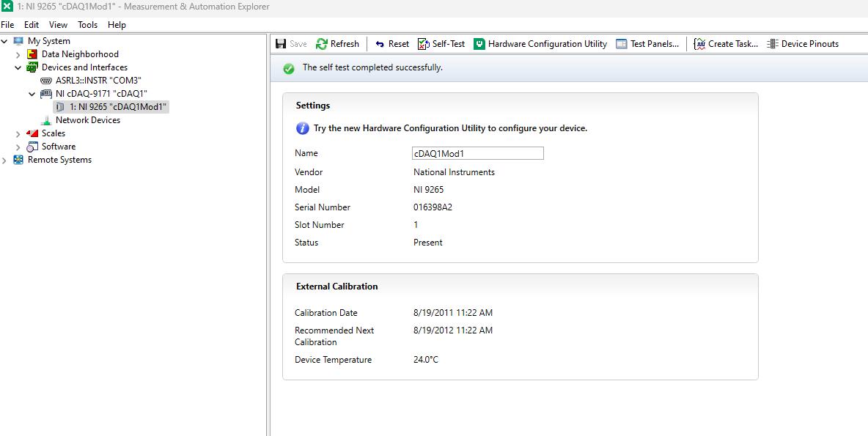The height and width of the screenshot is (436, 868).
Task: Collapse the NI cDAQ-9171 node
Action: pos(32,94)
